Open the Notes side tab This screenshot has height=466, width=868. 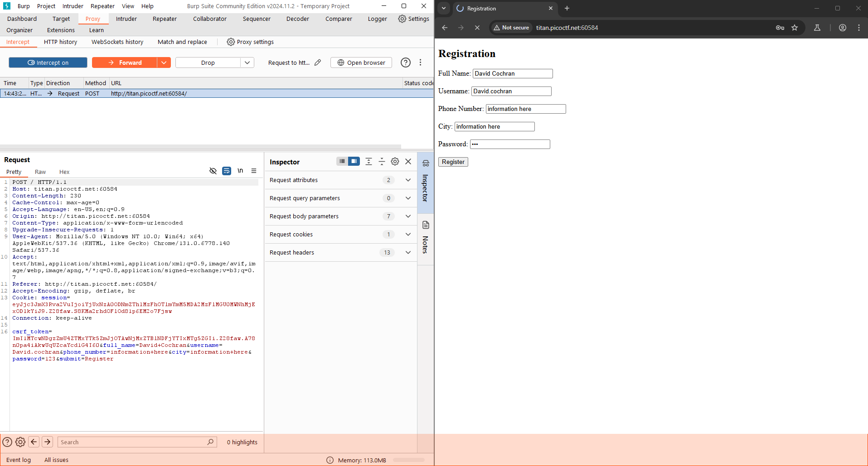[425, 238]
